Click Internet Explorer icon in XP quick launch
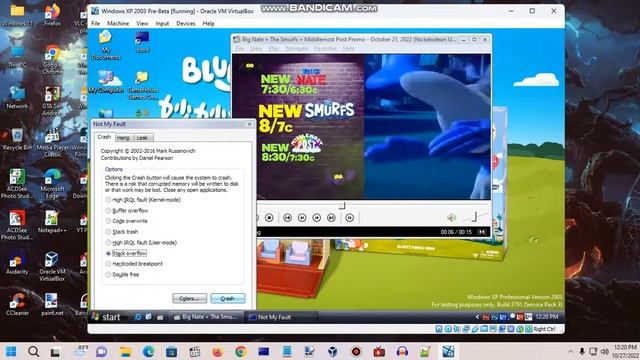This screenshot has height=360, width=640. pyautogui.click(x=138, y=317)
